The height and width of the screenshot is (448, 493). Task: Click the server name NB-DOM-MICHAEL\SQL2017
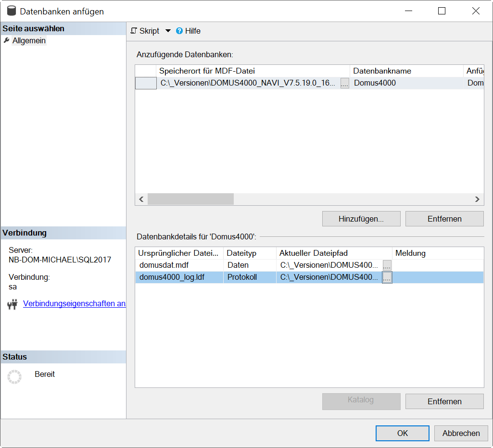pos(60,260)
